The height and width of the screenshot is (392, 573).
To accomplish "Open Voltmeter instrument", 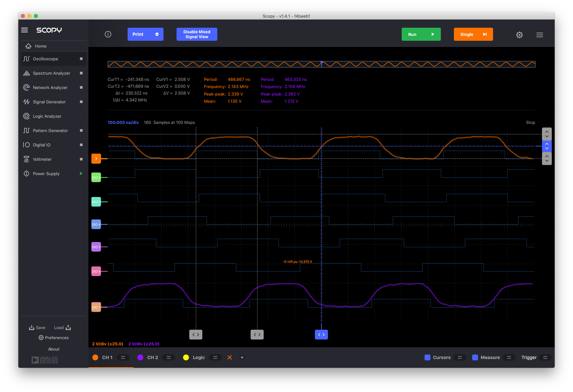I will (54, 159).
